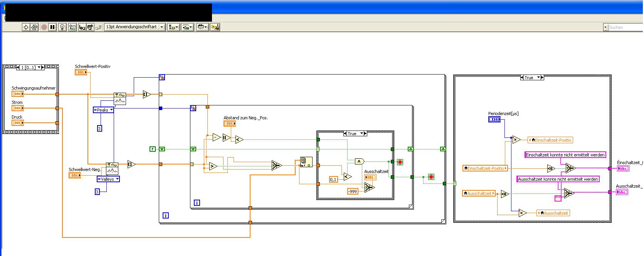The height and width of the screenshot is (256, 644).
Task: Select the Einschaltzeit konnte nicht ermittelt string constant
Action: [565, 155]
